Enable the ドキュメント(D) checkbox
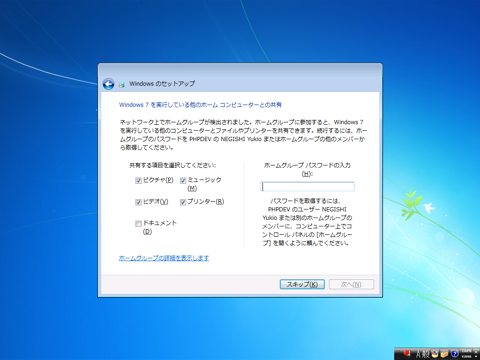The height and width of the screenshot is (360, 480). click(138, 223)
